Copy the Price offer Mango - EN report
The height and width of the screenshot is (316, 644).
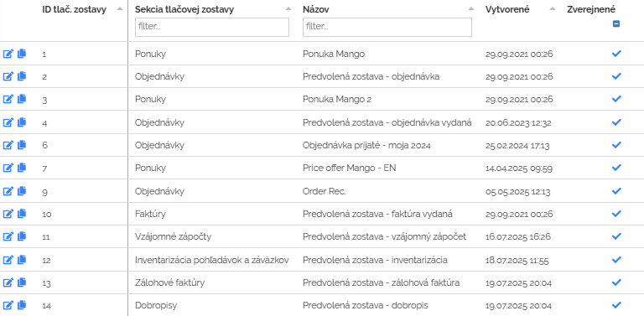(22, 168)
